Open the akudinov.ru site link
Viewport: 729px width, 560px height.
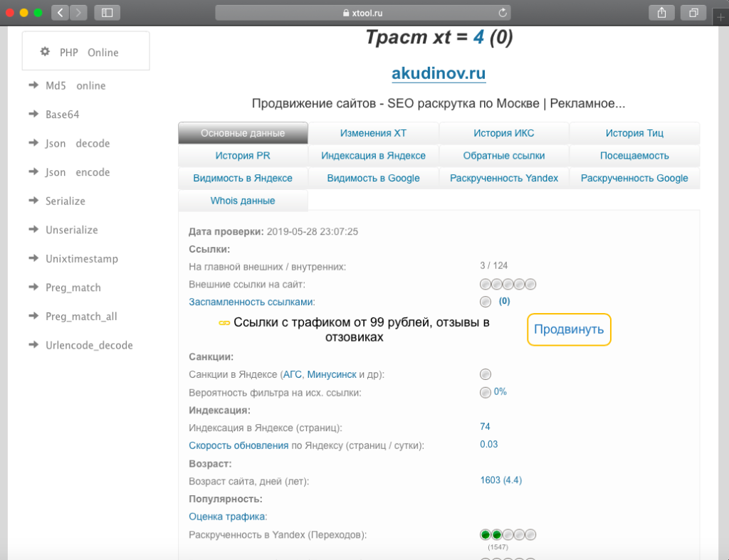click(439, 73)
